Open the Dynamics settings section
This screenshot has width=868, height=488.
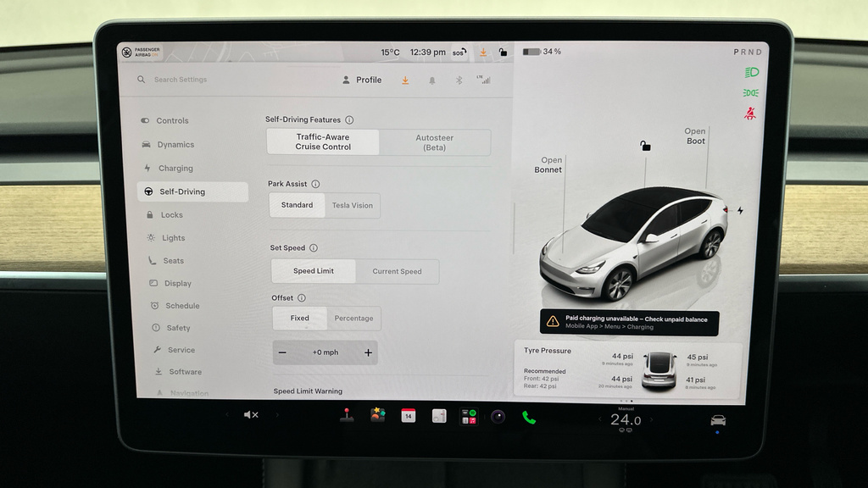pos(169,144)
